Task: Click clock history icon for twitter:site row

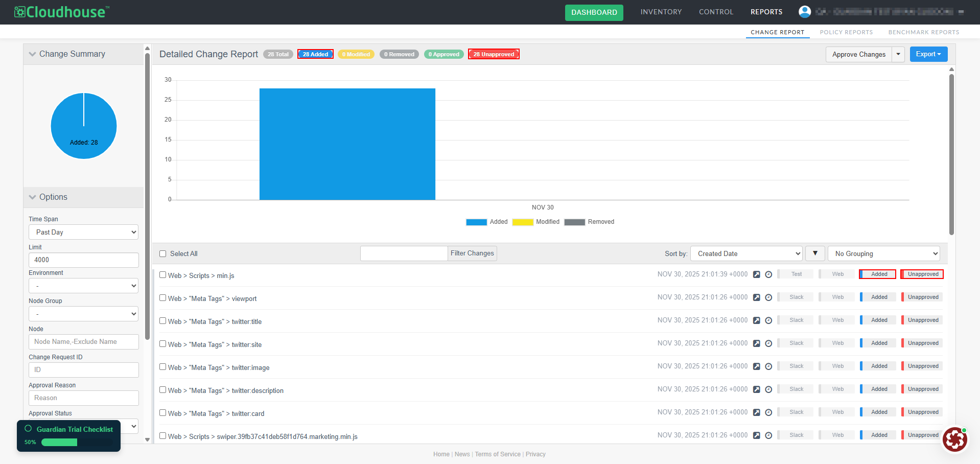Action: coord(768,343)
